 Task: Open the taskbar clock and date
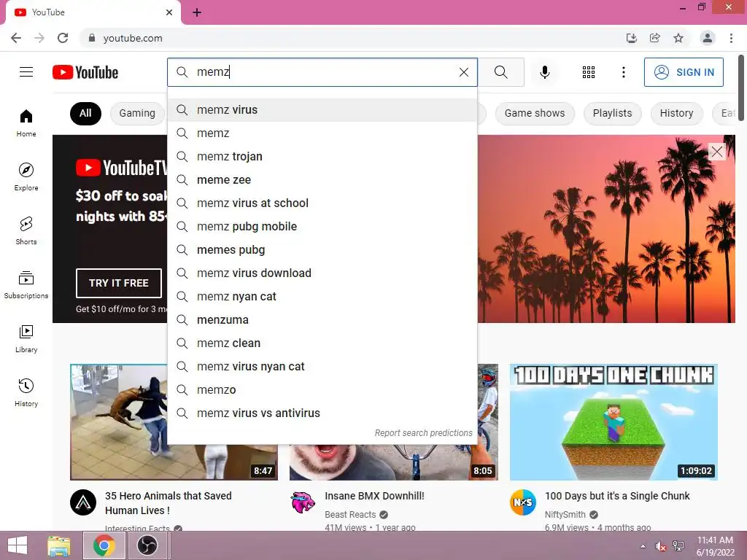pyautogui.click(x=715, y=546)
